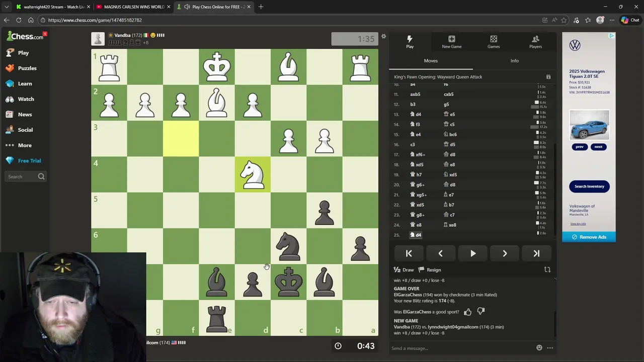This screenshot has width=644, height=362.
Task: Select black's move 15 bc6
Action: coord(450,134)
